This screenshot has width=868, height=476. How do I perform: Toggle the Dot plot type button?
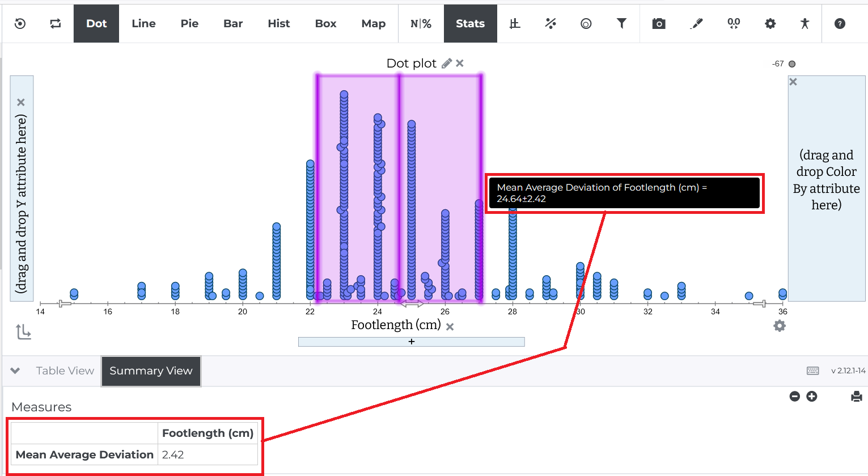click(x=96, y=23)
